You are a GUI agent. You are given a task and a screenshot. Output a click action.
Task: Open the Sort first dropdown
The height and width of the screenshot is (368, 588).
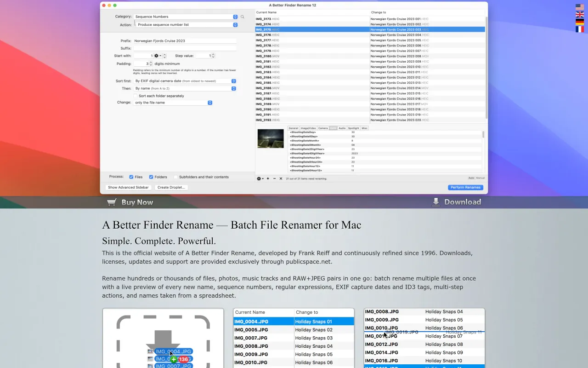[185, 81]
